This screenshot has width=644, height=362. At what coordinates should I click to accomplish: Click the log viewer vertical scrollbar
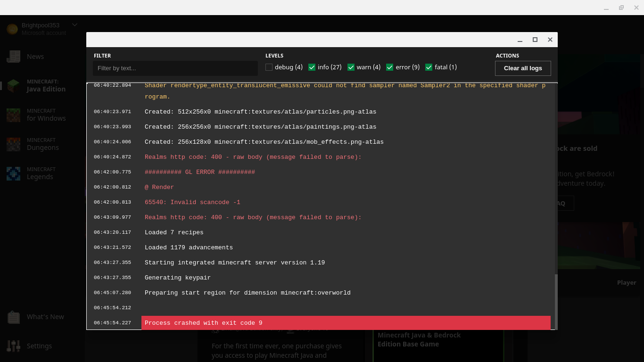[556, 302]
